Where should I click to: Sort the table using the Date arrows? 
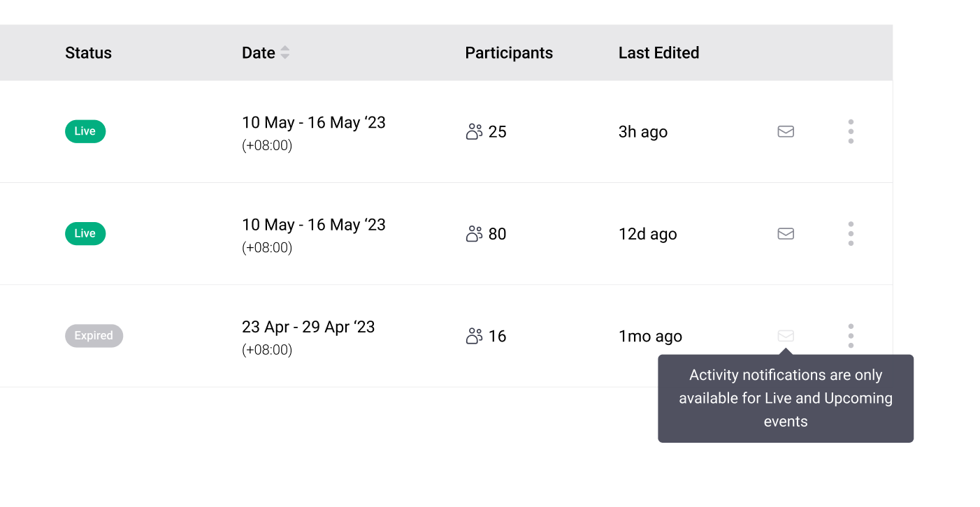pyautogui.click(x=285, y=52)
